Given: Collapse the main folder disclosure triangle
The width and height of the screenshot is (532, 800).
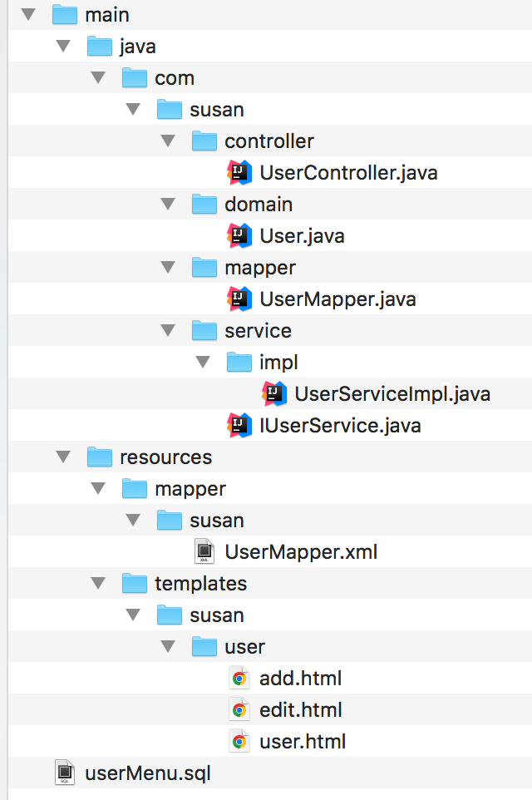Looking at the screenshot, I should (x=28, y=15).
